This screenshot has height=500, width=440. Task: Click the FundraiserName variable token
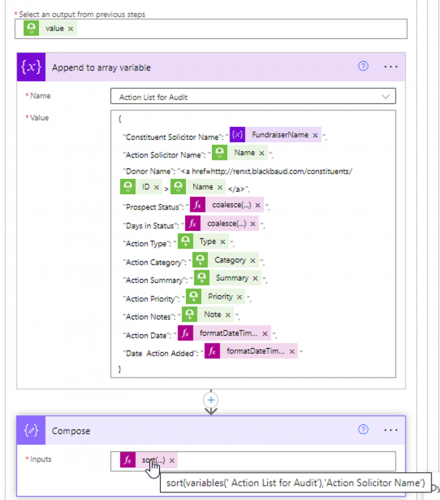tap(275, 135)
